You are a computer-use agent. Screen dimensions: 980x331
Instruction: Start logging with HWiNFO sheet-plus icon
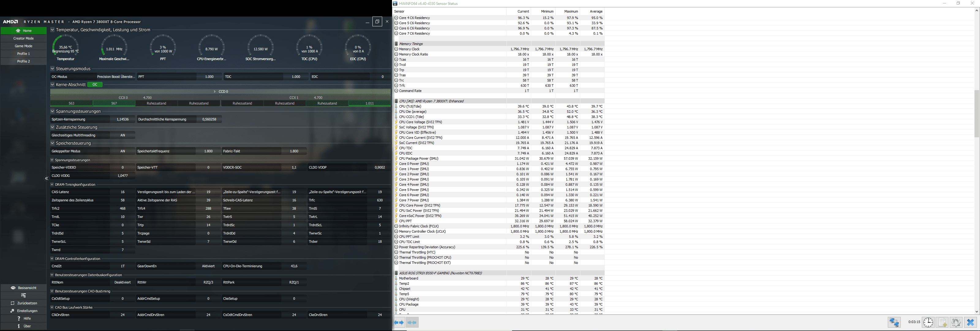pos(942,322)
